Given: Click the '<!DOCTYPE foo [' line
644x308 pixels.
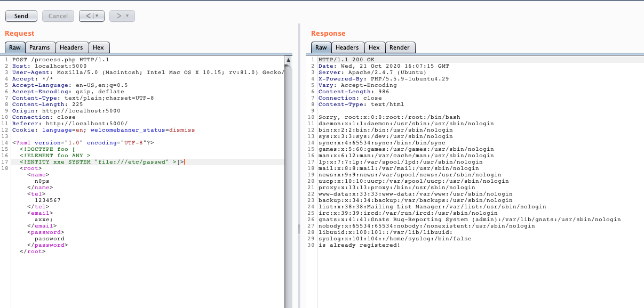Looking at the screenshot, I should [x=47, y=149].
